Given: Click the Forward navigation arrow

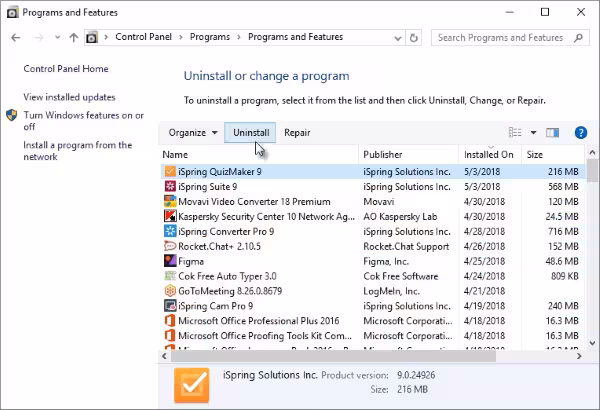Looking at the screenshot, I should 39,38.
